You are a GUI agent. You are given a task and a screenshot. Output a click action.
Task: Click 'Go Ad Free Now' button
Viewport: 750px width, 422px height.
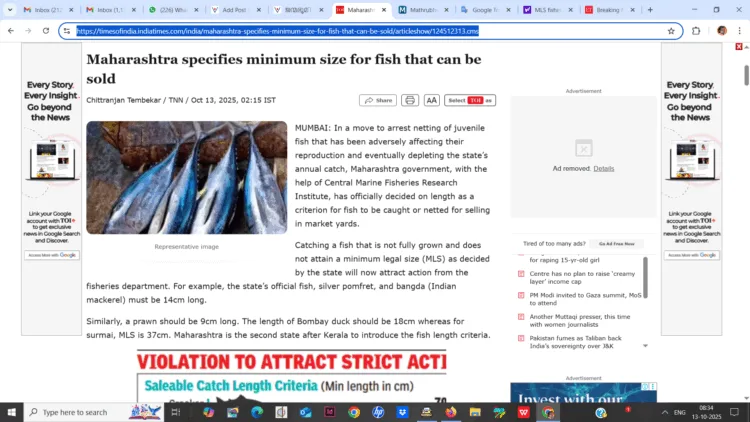tap(617, 244)
